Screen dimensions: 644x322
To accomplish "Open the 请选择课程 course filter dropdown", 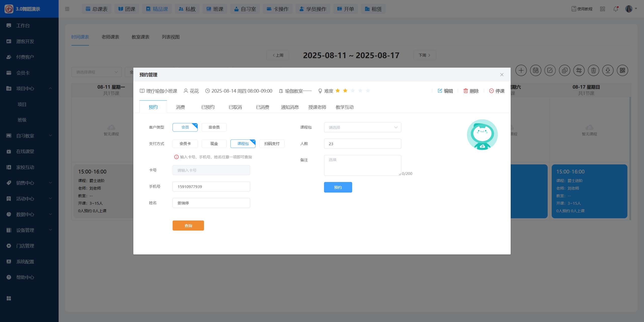I will click(97, 72).
